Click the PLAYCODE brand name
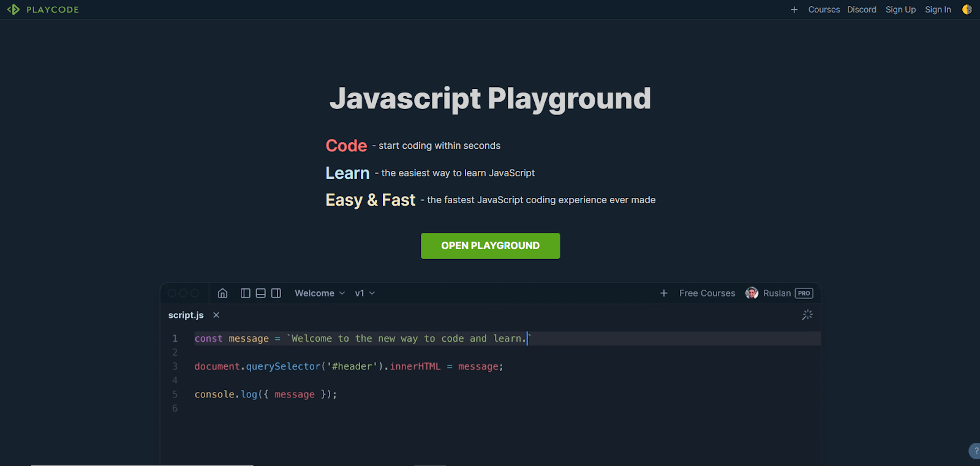980x466 pixels. click(x=53, y=10)
